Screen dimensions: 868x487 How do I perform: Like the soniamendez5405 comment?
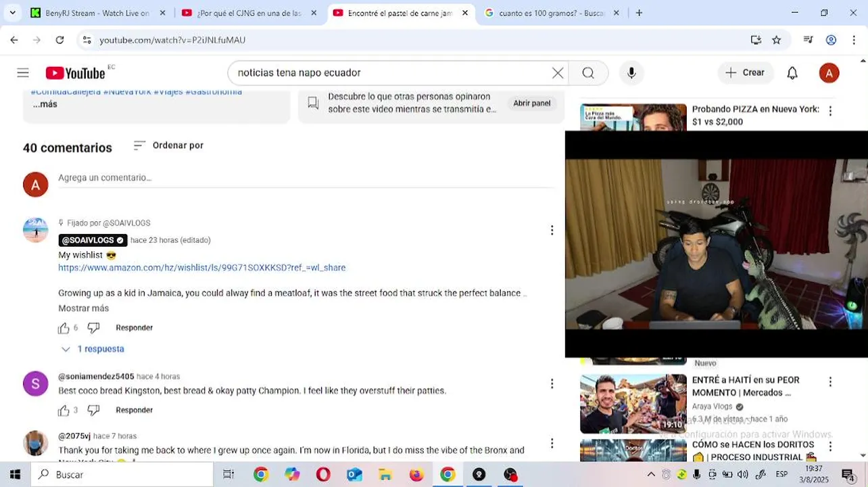pyautogui.click(x=64, y=411)
